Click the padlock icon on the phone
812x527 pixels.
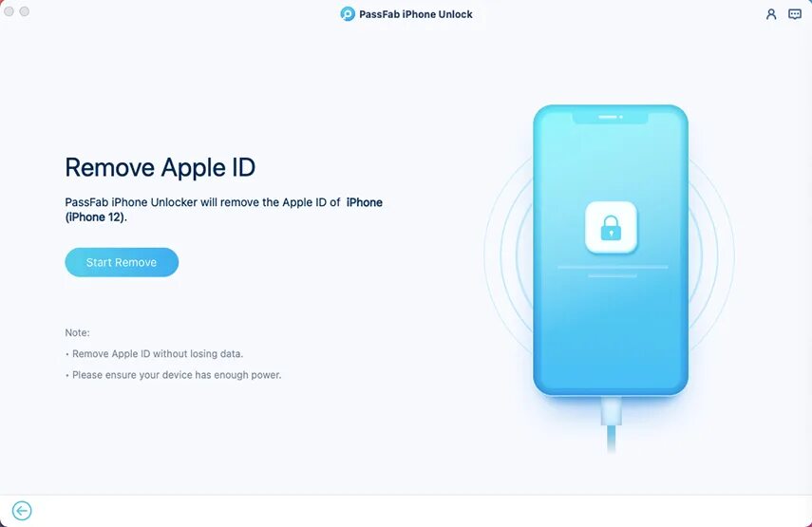pyautogui.click(x=611, y=227)
